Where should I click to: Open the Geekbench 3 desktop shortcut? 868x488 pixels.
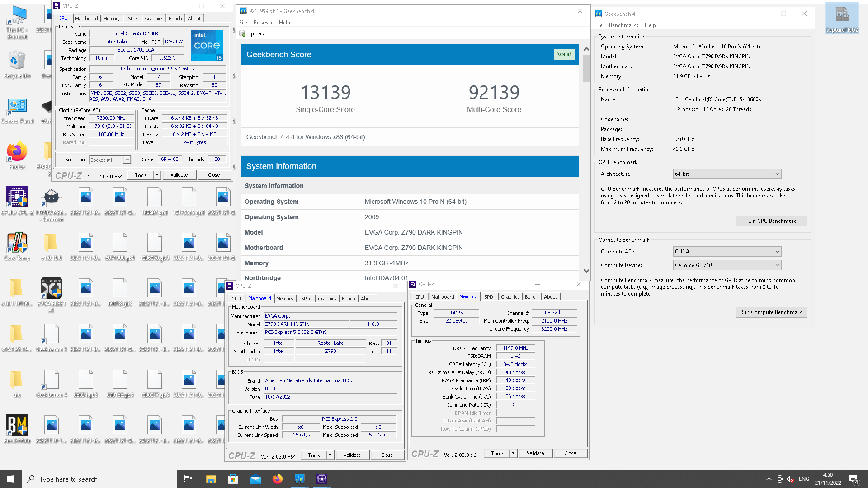pos(52,338)
